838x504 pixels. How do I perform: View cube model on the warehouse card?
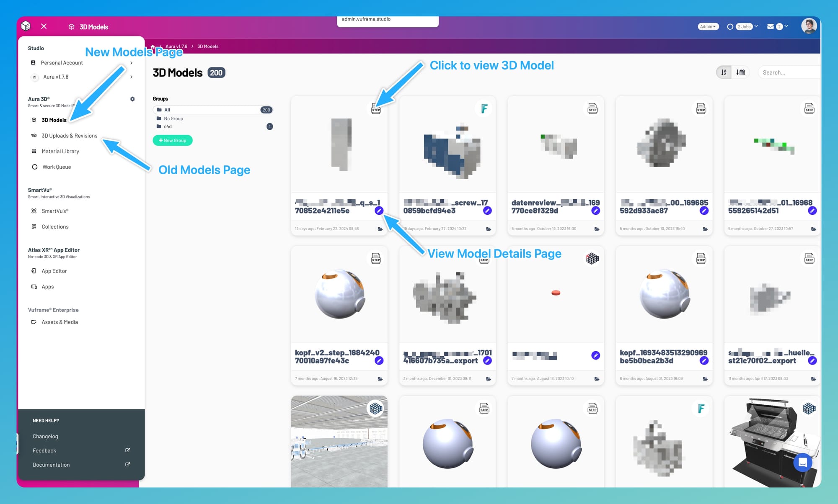pos(376,408)
